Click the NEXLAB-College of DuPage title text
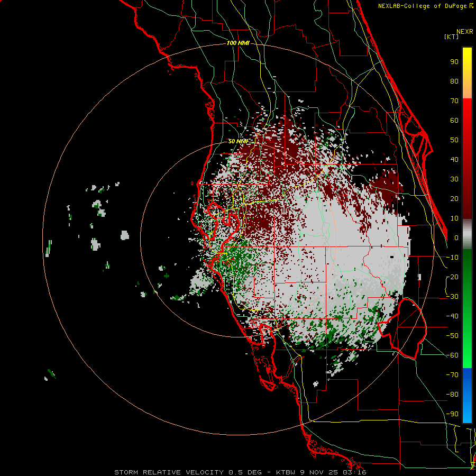The width and height of the screenshot is (476, 476). (x=425, y=6)
